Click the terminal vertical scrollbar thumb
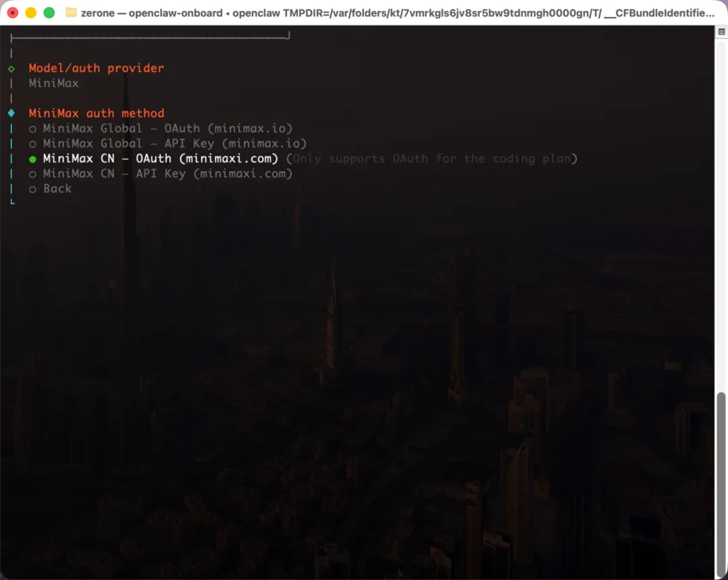 721,484
